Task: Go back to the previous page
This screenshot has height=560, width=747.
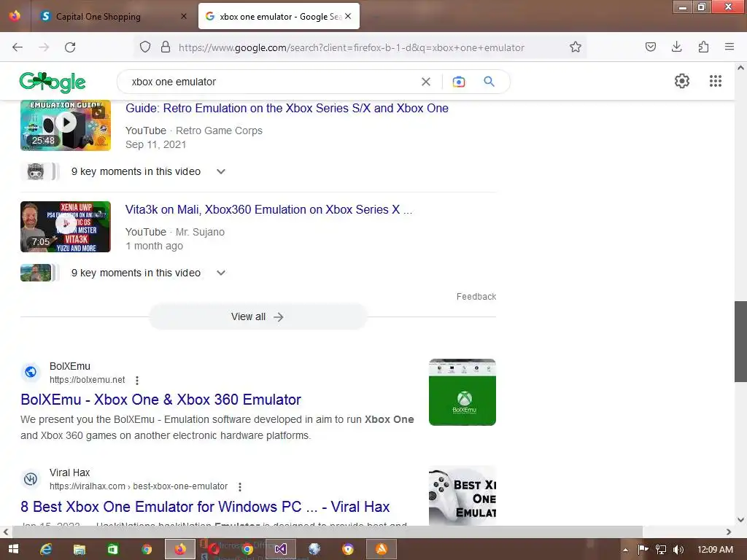Action: click(18, 47)
